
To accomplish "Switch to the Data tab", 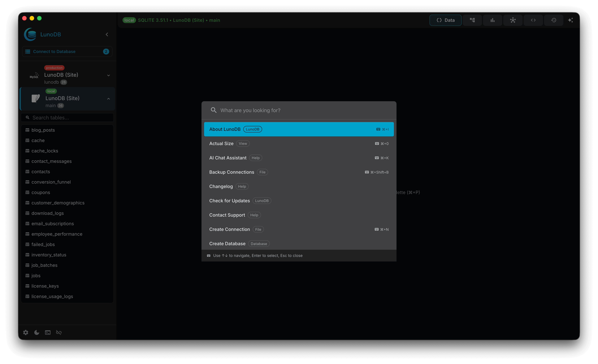I will click(x=446, y=20).
